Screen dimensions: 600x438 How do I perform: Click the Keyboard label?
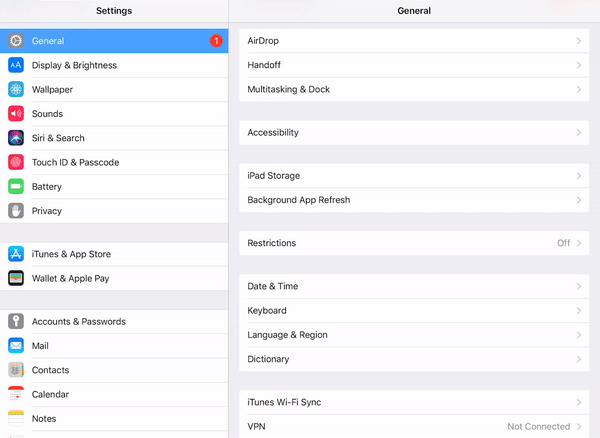(x=267, y=311)
